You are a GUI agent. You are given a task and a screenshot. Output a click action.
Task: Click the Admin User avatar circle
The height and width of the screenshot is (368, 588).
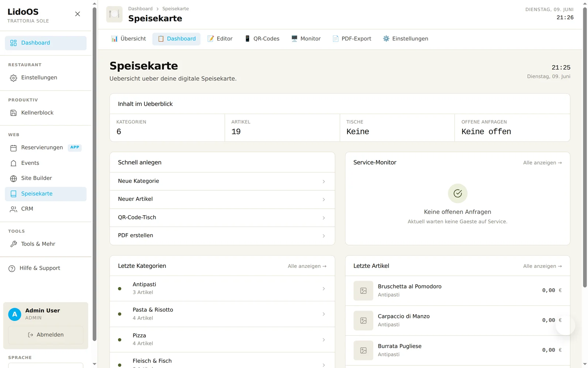(15, 314)
